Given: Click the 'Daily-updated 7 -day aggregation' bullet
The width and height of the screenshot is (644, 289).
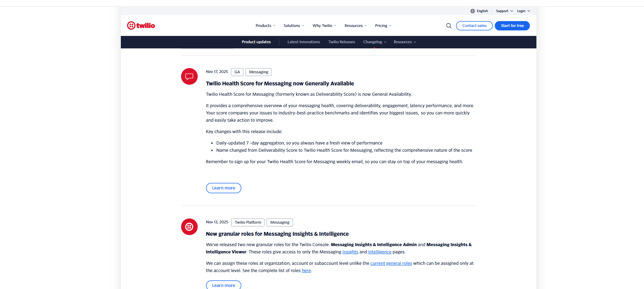Looking at the screenshot, I should (x=299, y=143).
